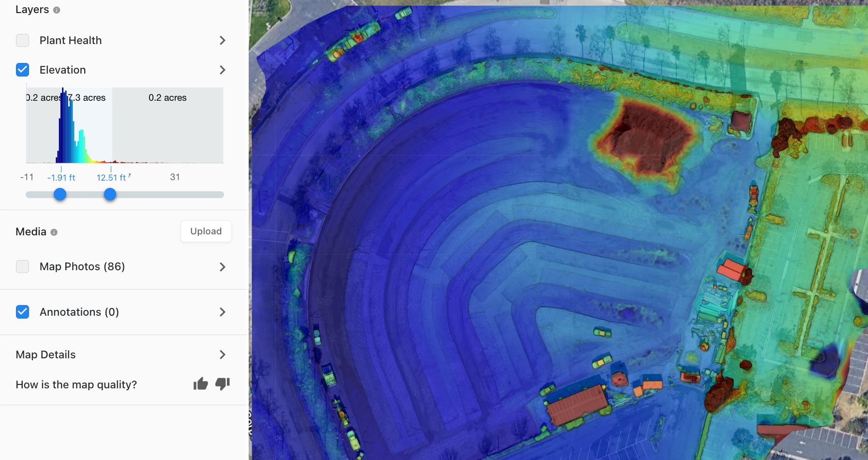
Task: Click the 12.51 ft maximum value label
Action: (x=111, y=178)
